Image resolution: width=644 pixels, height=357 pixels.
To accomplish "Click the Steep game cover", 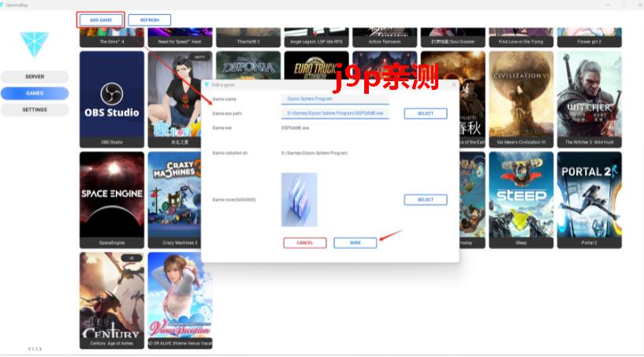I will coord(520,195).
